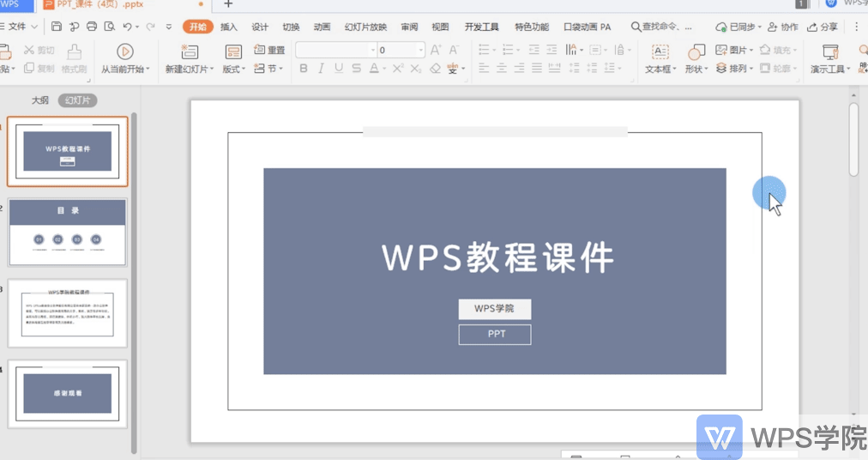This screenshot has height=460, width=868.
Task: Click the Text Box (文本框) icon
Action: click(660, 52)
